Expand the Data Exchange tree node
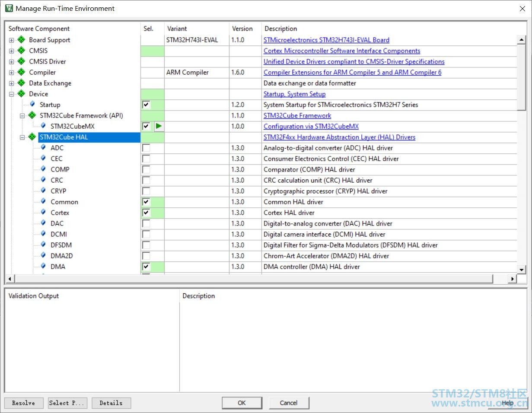Image resolution: width=532 pixels, height=413 pixels. pos(12,83)
